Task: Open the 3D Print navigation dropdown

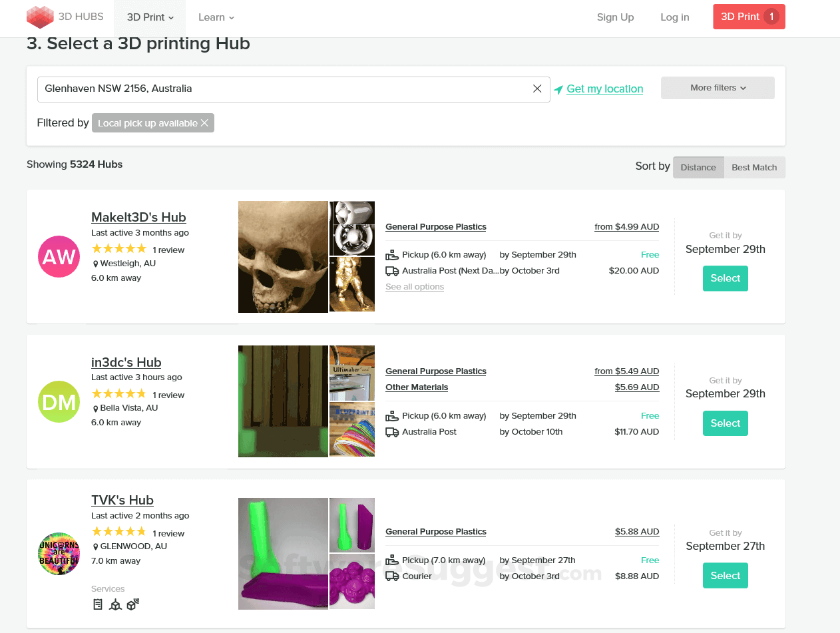Action: tap(149, 17)
